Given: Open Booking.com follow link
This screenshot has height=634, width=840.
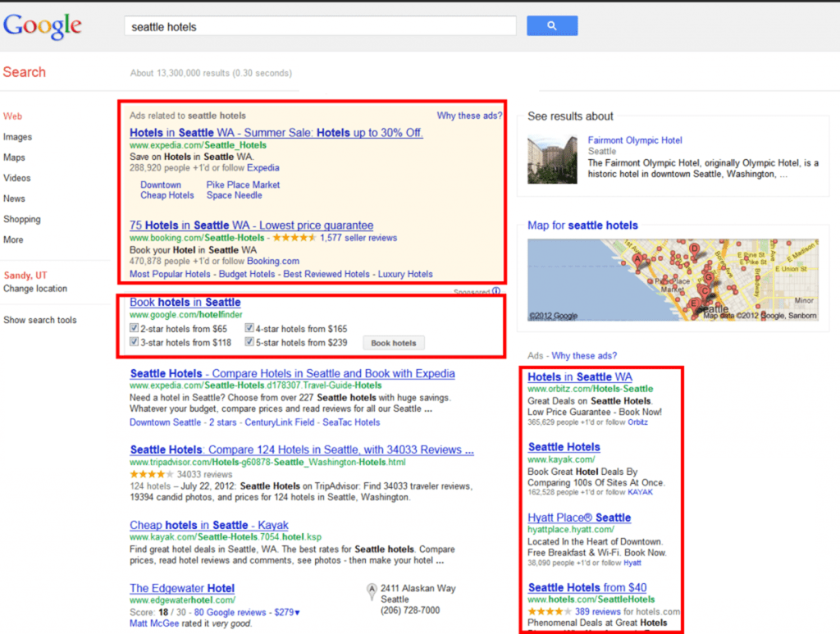Looking at the screenshot, I should (x=273, y=262).
